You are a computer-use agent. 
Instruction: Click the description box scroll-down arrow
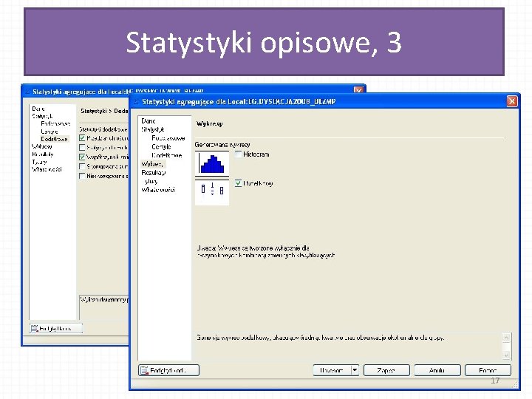[506, 355]
